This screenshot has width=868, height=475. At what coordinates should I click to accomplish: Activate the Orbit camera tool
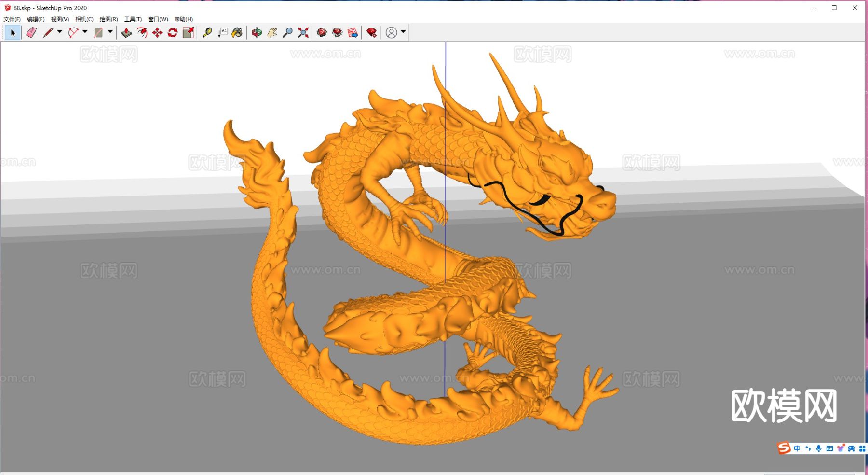tap(257, 32)
